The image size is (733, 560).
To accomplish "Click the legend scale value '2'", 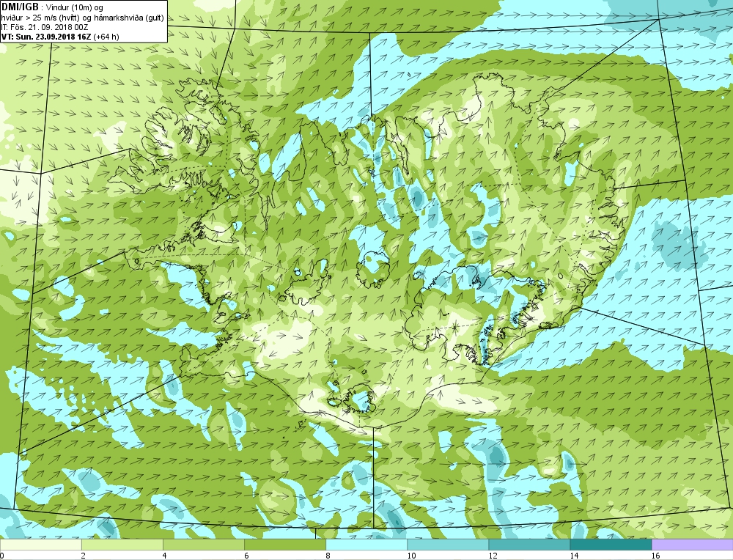I will click(84, 556).
